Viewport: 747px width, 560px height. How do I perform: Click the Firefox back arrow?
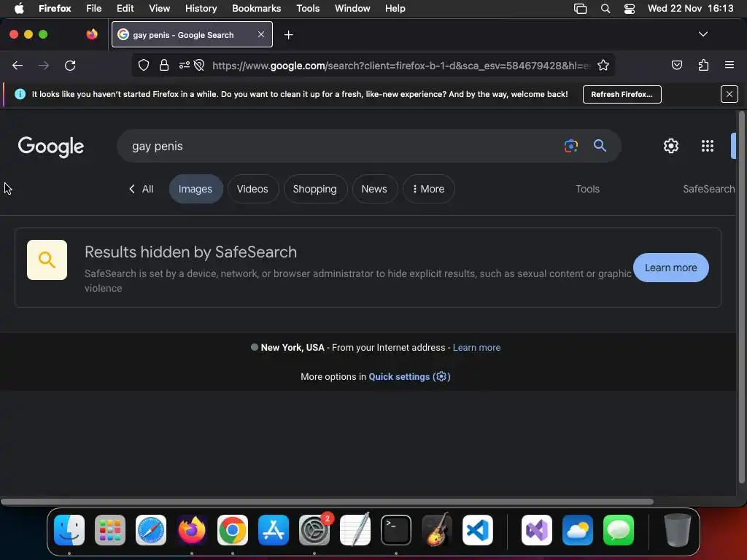click(x=18, y=65)
